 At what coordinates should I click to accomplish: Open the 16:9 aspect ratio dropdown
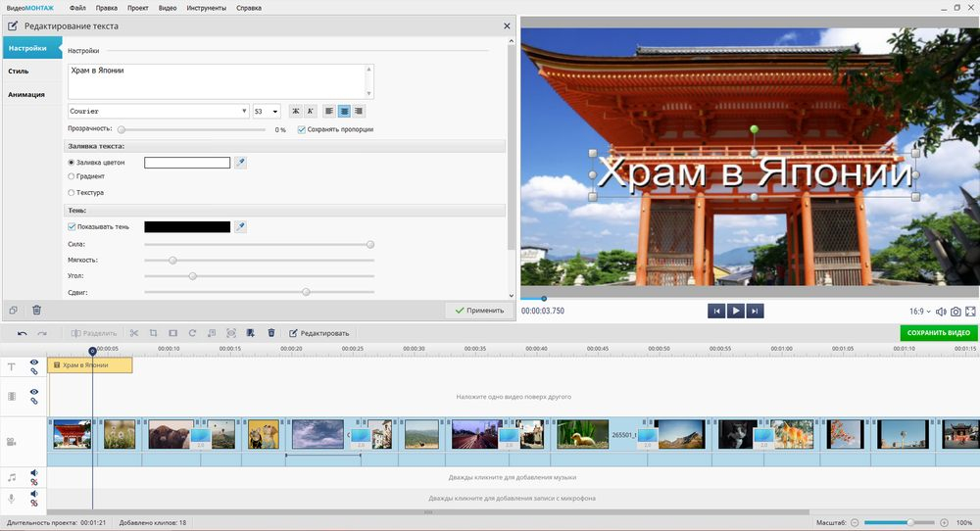click(x=919, y=312)
